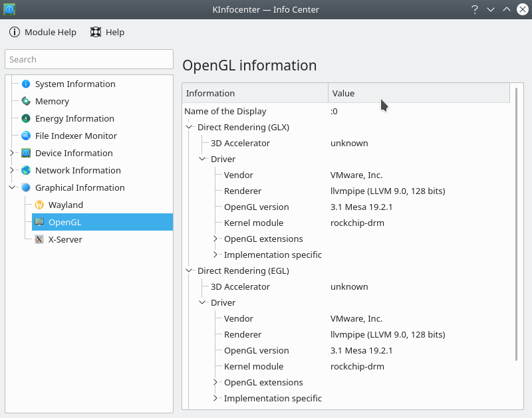The image size is (532, 418).
Task: Select the OpenGL item in sidebar
Action: click(x=65, y=222)
